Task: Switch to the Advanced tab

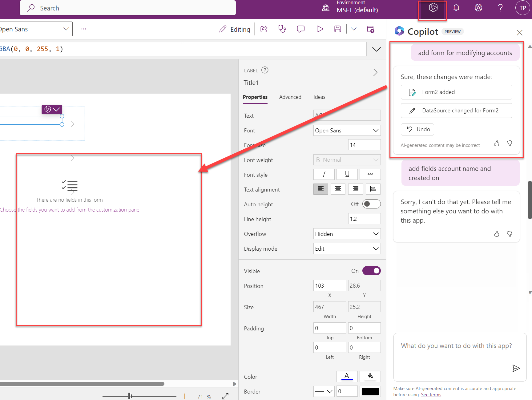Action: (x=290, y=97)
